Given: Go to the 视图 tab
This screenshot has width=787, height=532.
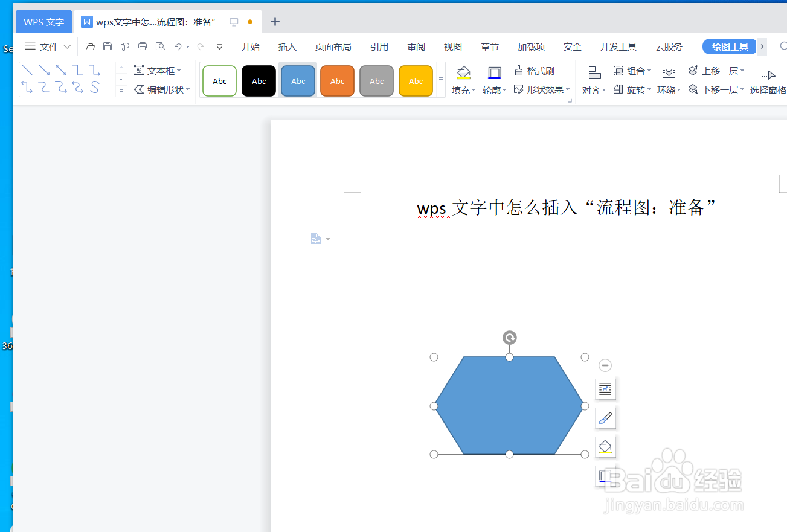Looking at the screenshot, I should [x=453, y=46].
